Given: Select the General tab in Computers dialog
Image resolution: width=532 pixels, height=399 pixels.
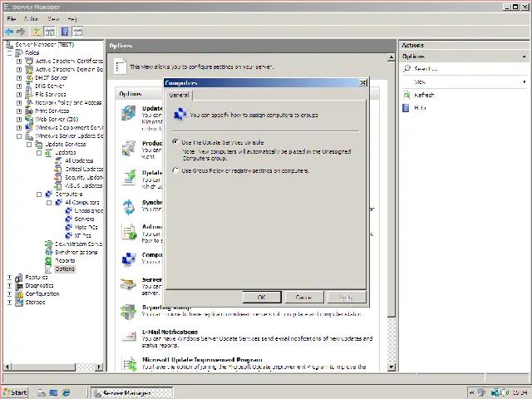Looking at the screenshot, I should (179, 96).
